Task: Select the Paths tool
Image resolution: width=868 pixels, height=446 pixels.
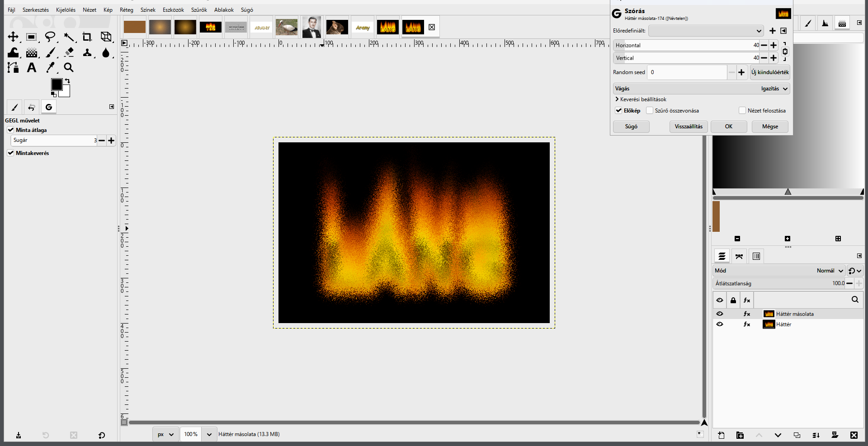Action: (13, 68)
